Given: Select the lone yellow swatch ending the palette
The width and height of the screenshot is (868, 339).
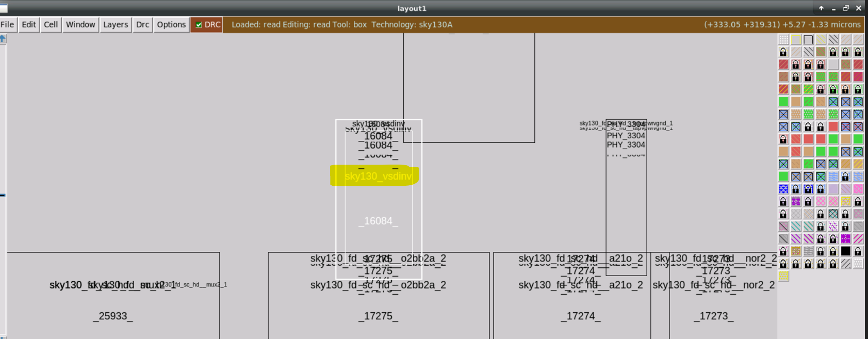Looking at the screenshot, I should click(783, 276).
